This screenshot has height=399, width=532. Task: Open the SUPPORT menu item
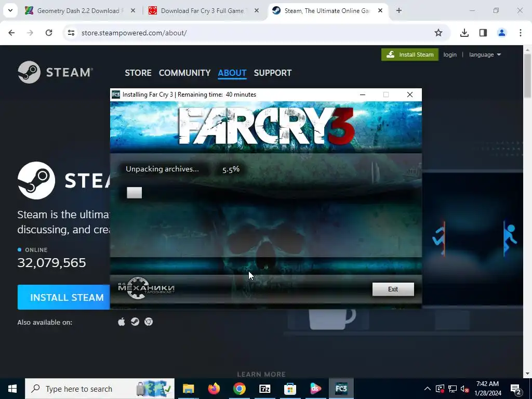272,73
